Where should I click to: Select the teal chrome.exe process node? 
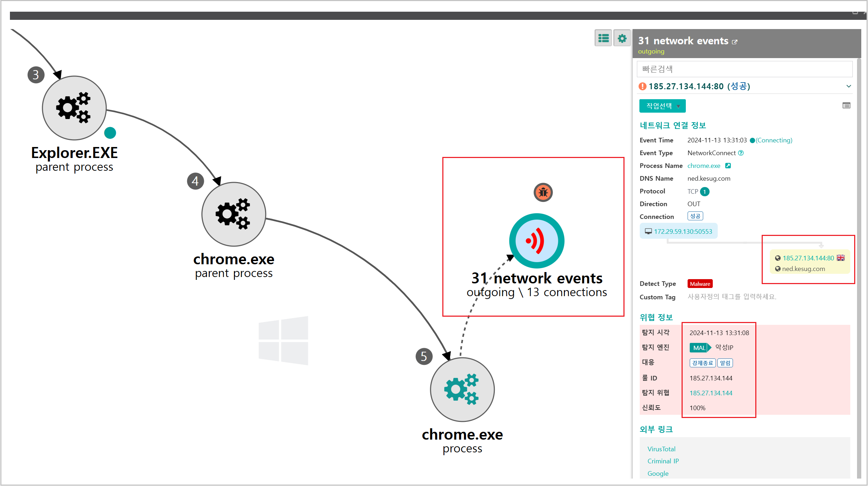[x=462, y=389]
